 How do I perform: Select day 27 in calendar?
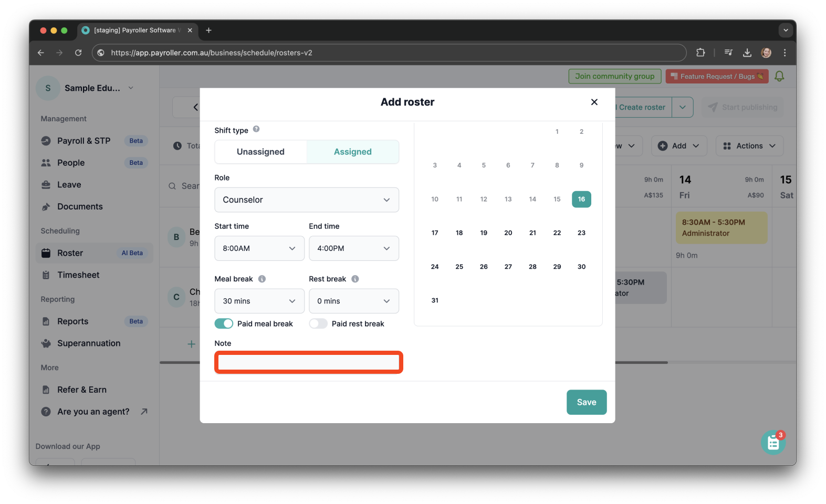(x=508, y=267)
